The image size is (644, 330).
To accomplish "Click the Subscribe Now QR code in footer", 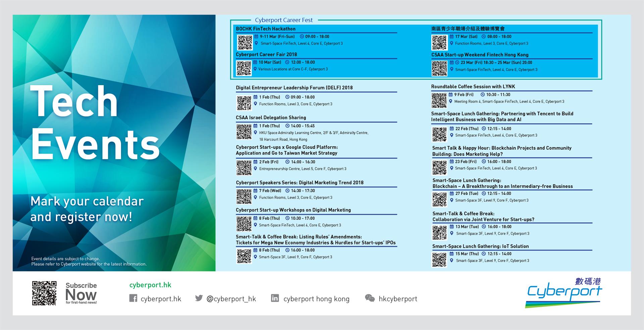I will point(44,293).
